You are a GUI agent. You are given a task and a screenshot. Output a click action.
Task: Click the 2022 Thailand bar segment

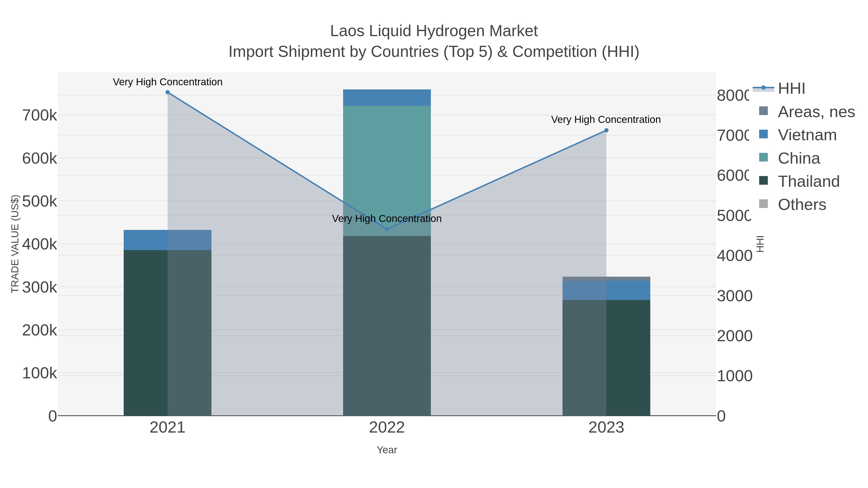387,326
